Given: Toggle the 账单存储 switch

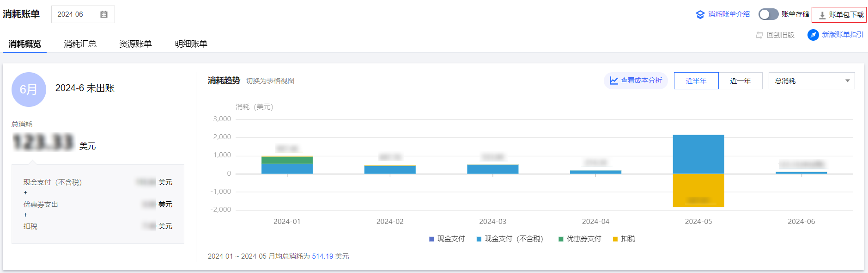Looking at the screenshot, I should [768, 14].
